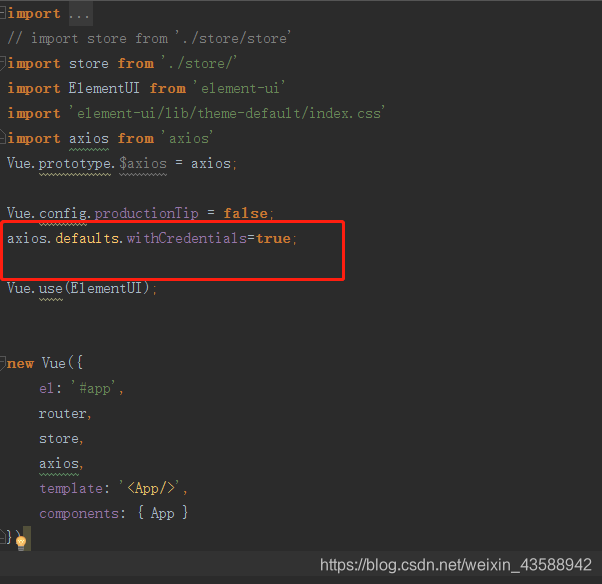
Task: Click the 'components:' property key
Action: click(x=82, y=514)
